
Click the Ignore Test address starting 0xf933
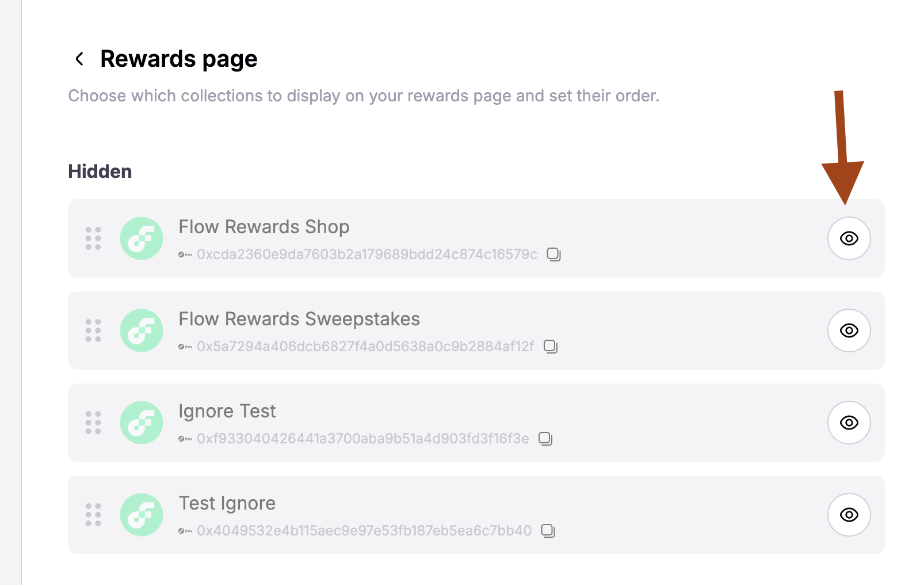[x=362, y=439]
